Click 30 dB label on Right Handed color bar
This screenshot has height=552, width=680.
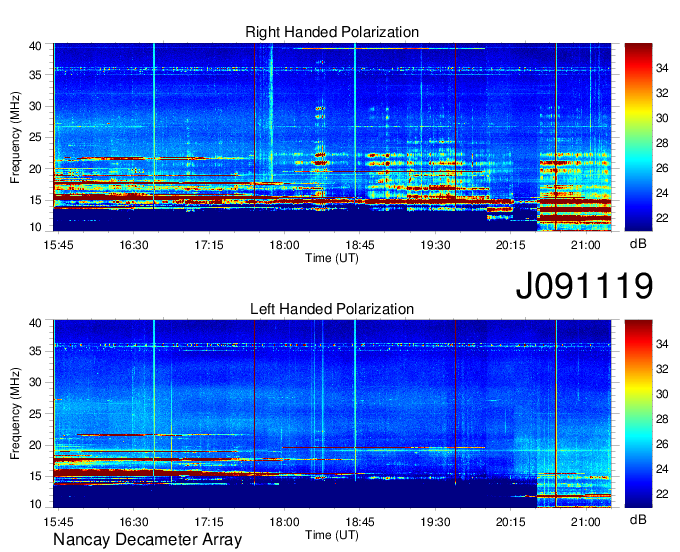click(x=662, y=118)
